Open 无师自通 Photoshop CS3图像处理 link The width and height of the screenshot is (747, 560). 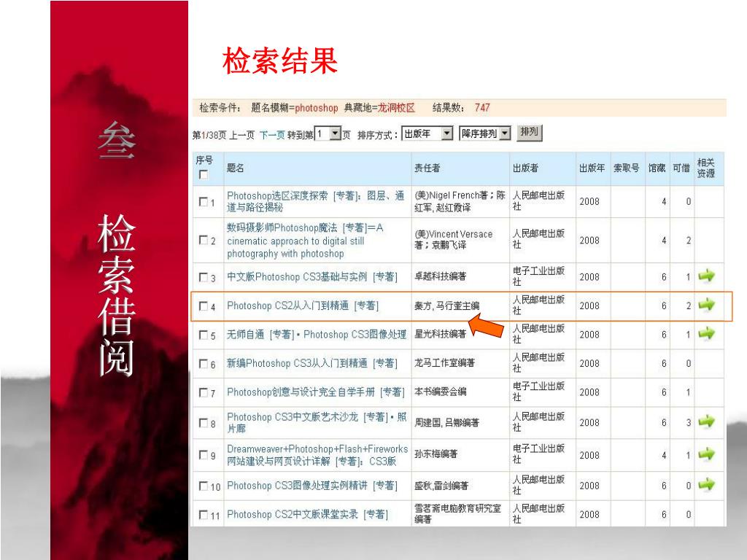317,335
